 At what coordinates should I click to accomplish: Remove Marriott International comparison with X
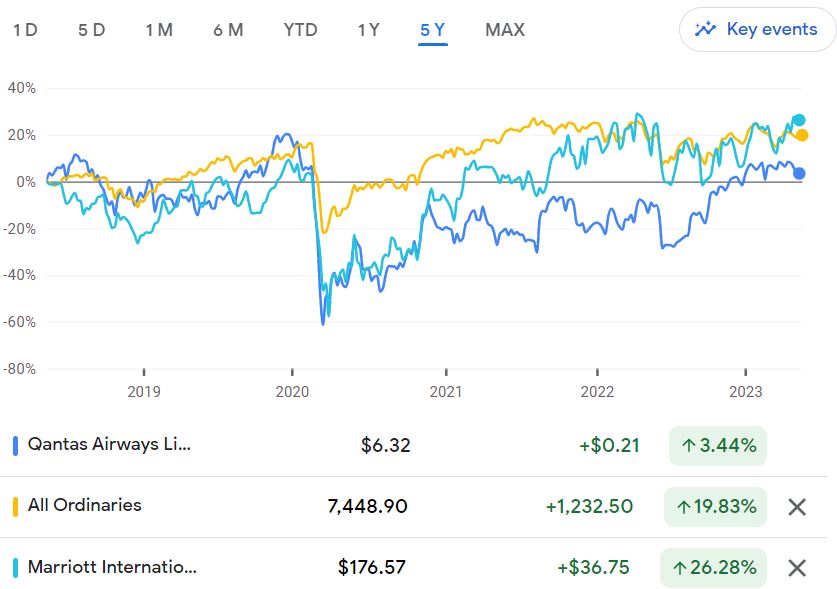click(x=797, y=568)
